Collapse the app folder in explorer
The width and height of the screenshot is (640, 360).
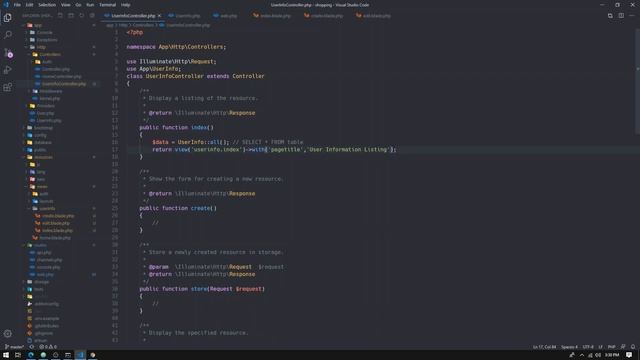tap(38, 25)
